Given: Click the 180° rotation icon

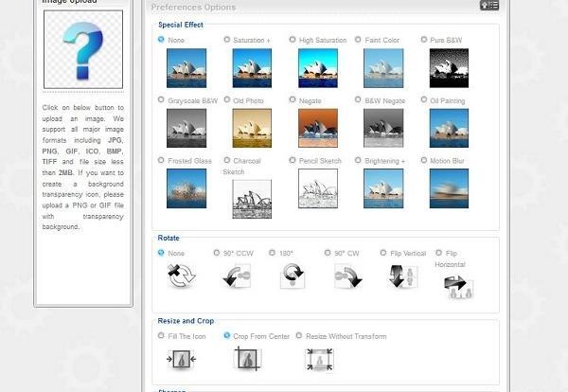Looking at the screenshot, I should click(x=293, y=276).
